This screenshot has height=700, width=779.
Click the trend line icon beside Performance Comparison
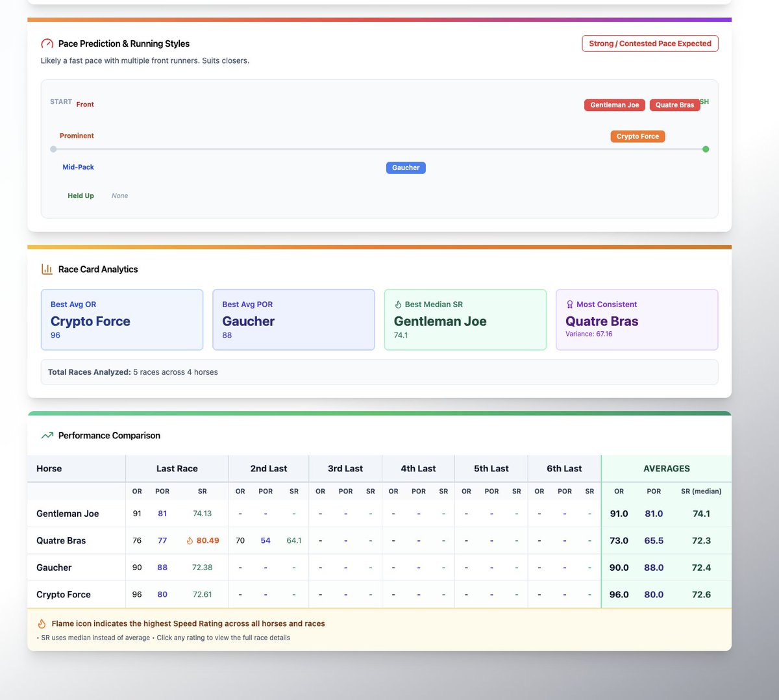click(47, 435)
